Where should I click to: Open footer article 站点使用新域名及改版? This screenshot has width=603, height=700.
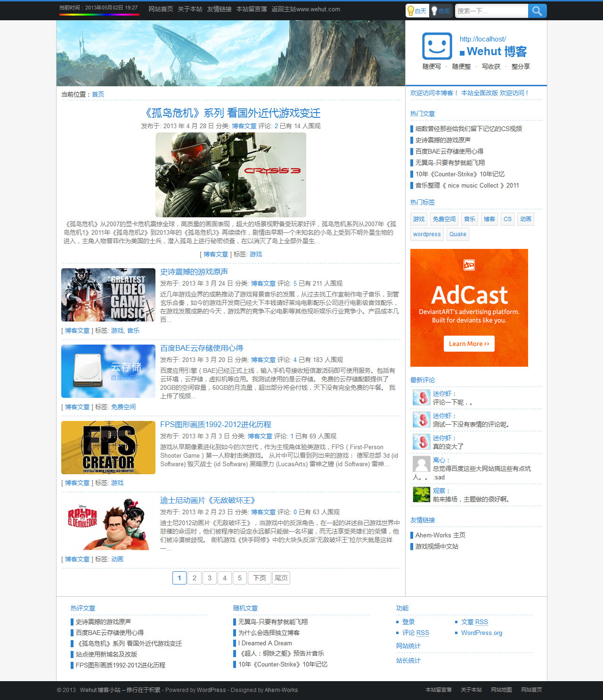[106, 654]
